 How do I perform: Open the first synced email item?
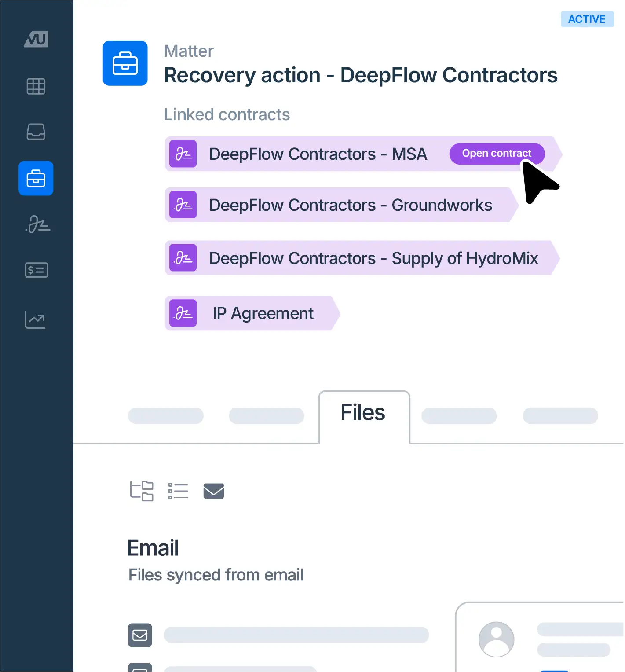[x=296, y=635]
